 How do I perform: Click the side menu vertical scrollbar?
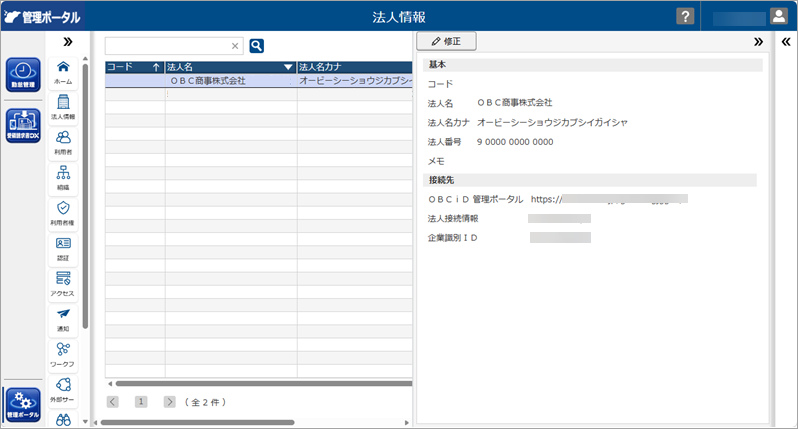coord(85,196)
